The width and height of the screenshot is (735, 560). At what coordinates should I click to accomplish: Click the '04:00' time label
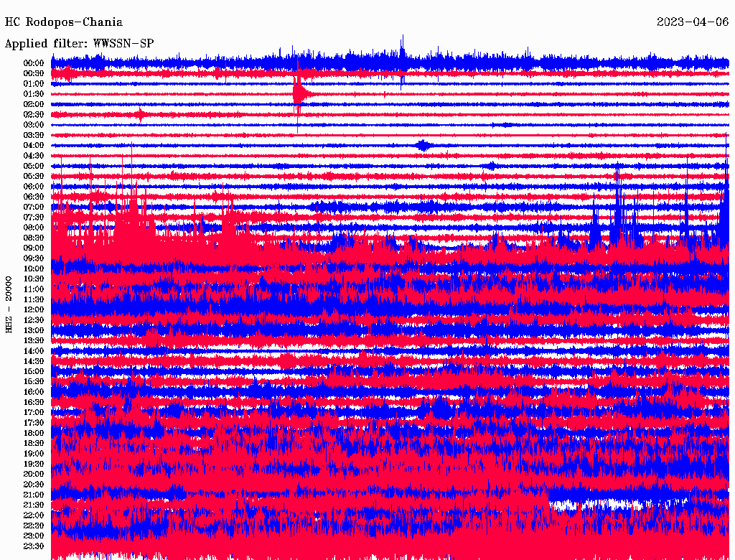[34, 146]
